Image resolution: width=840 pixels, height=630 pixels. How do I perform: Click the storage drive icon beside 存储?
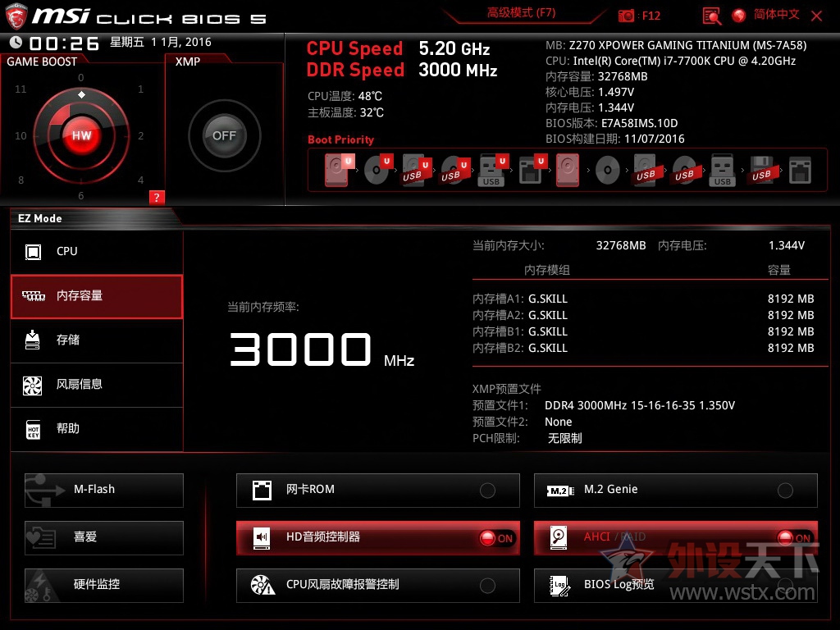(32, 340)
